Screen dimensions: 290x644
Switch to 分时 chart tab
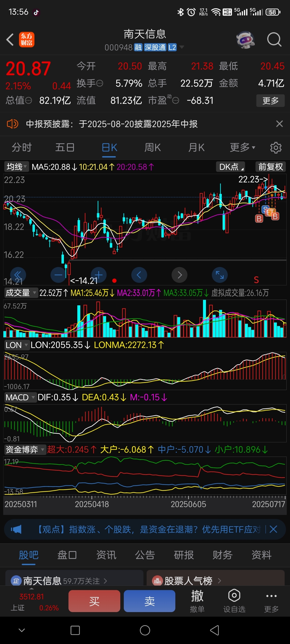click(21, 147)
